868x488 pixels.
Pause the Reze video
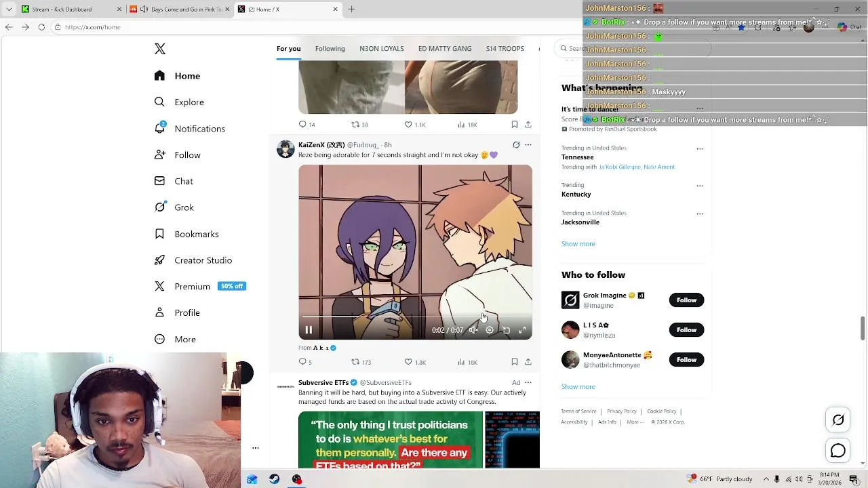click(x=309, y=330)
